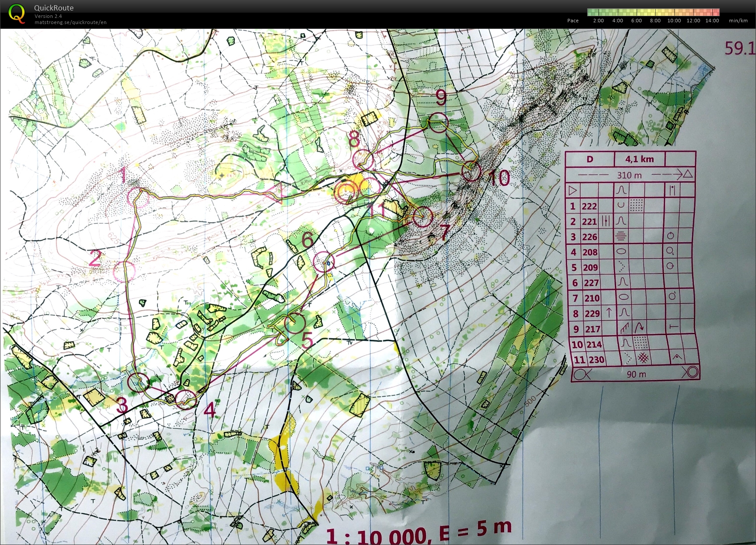Click the finish double circle on the map
This screenshot has width=756, height=545.
[x=346, y=192]
